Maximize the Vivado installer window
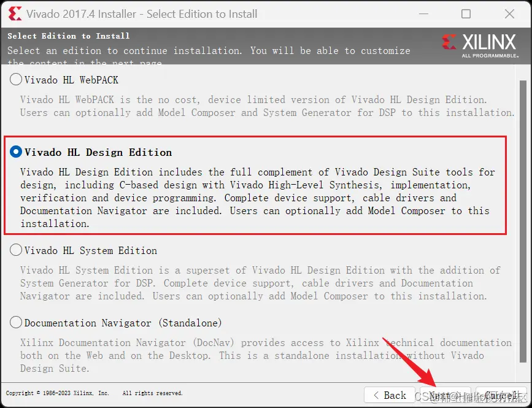 (x=466, y=14)
